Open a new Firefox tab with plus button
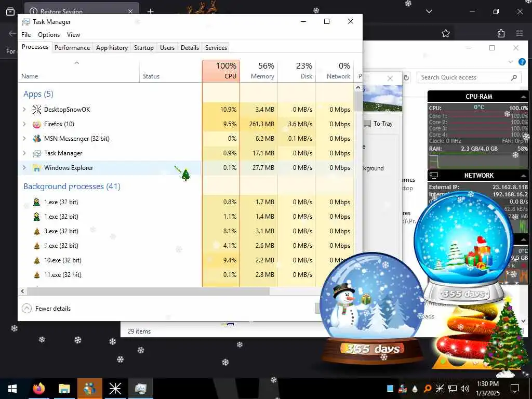 [x=150, y=11]
